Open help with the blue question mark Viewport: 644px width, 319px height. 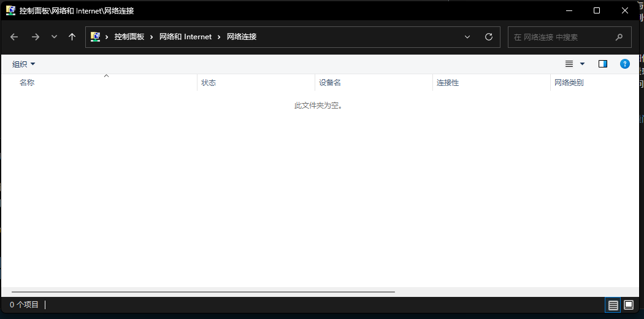tap(625, 64)
